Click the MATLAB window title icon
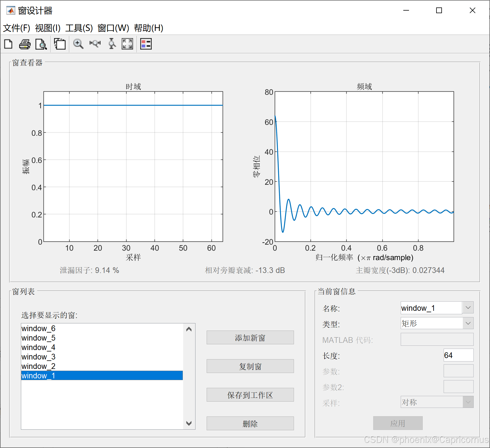The image size is (490, 448). [x=11, y=11]
